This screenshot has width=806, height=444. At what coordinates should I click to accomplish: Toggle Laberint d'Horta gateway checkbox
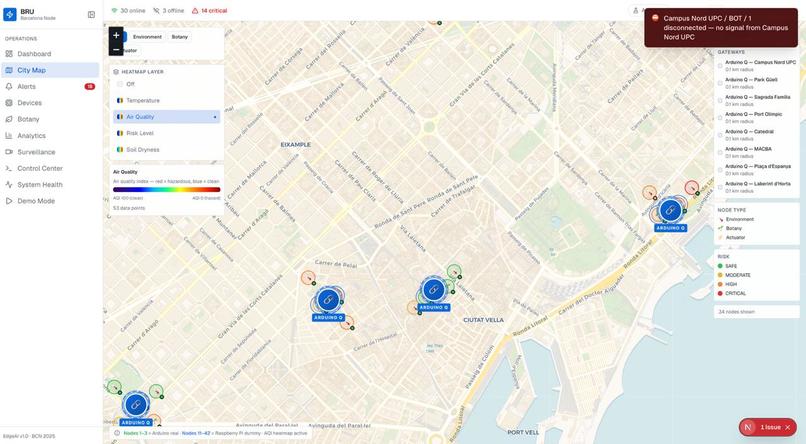pos(720,187)
